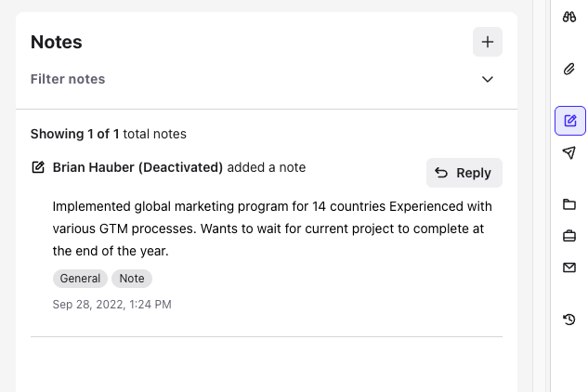Reply to Brian Hauber's note

point(464,173)
